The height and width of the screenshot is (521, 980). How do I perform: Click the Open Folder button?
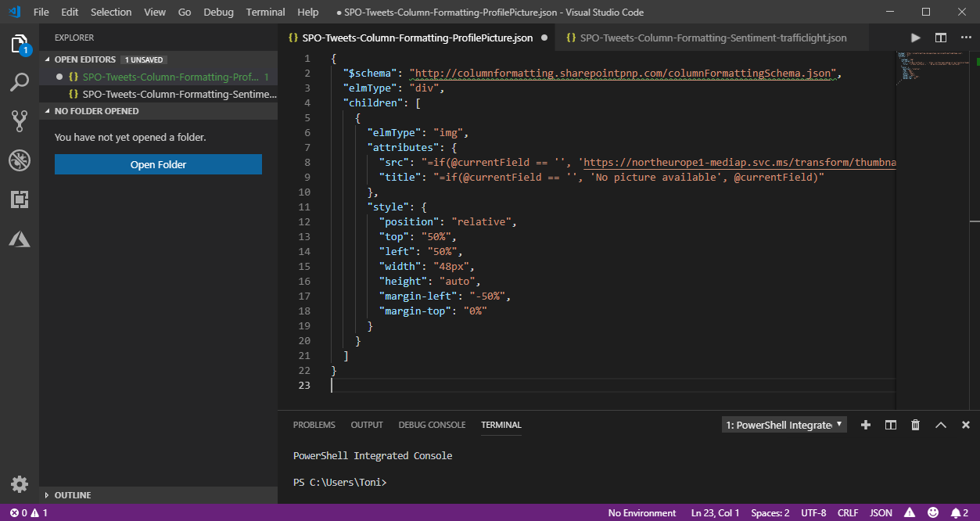(x=158, y=164)
